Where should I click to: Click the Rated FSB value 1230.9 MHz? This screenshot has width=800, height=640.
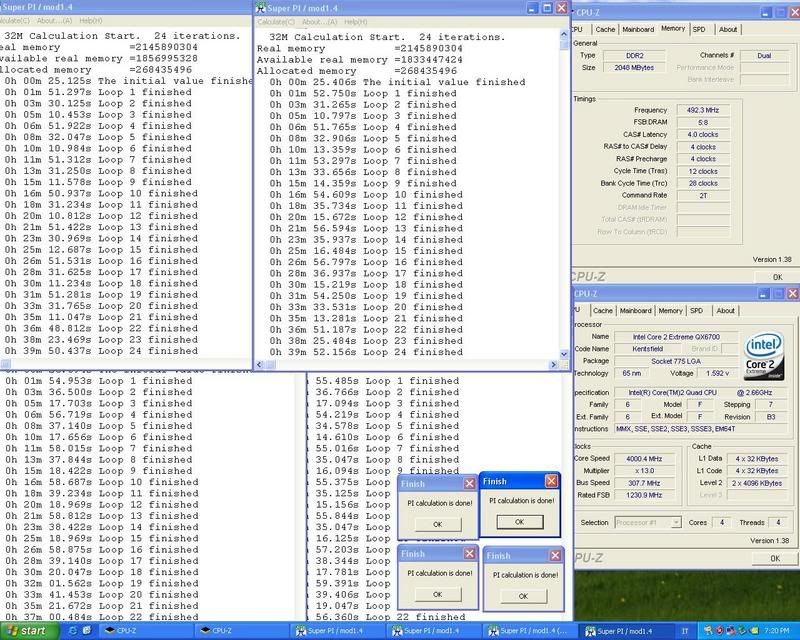tap(644, 495)
